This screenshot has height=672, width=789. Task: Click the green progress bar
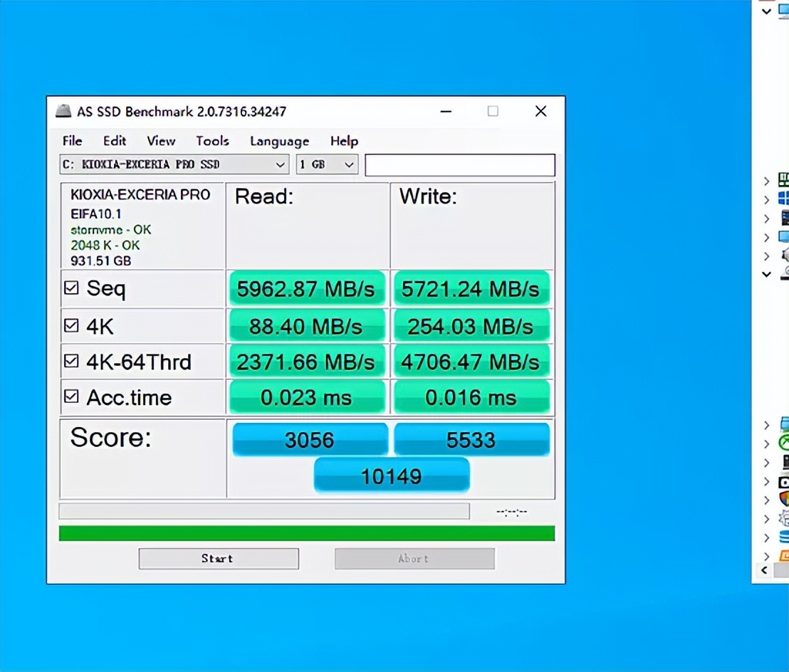307,533
